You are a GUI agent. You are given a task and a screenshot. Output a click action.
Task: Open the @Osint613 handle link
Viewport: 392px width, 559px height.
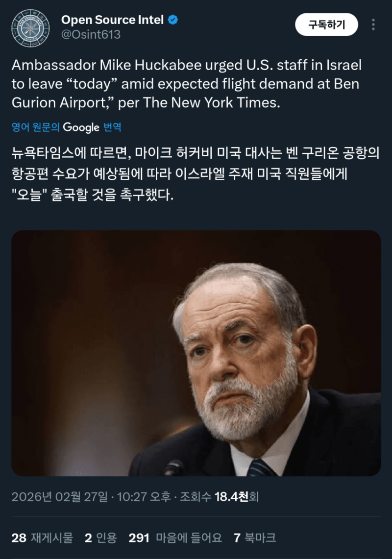(x=91, y=35)
